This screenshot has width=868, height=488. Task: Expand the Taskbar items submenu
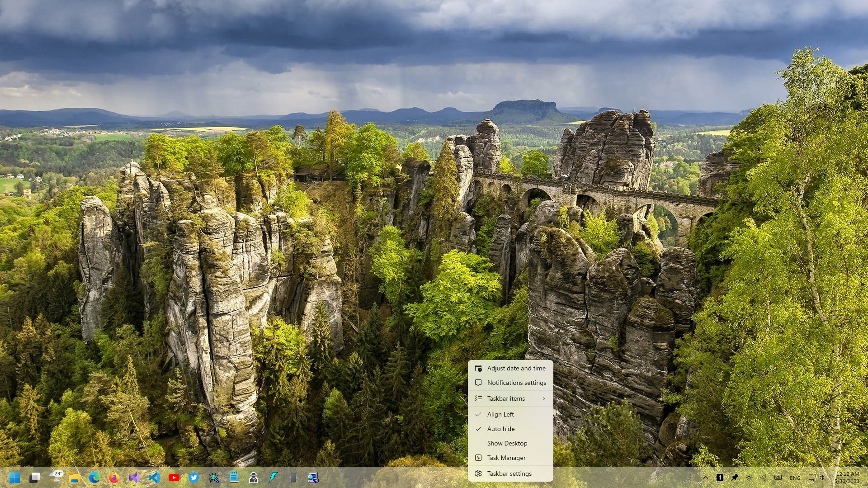510,399
